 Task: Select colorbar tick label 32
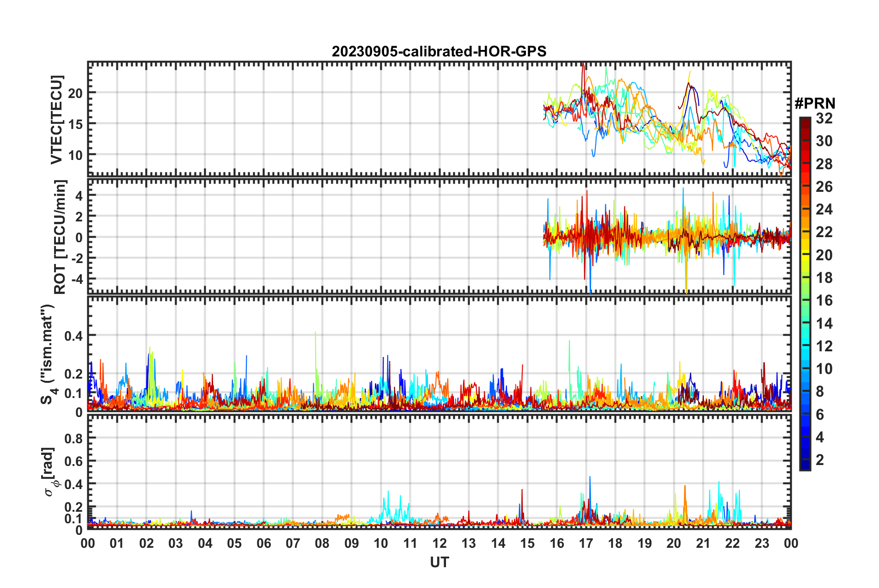pyautogui.click(x=824, y=118)
